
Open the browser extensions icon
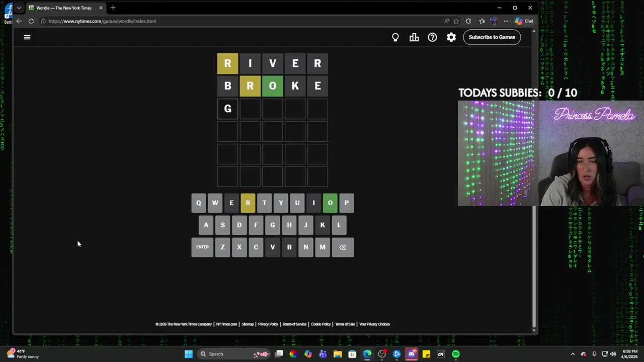[x=468, y=21]
